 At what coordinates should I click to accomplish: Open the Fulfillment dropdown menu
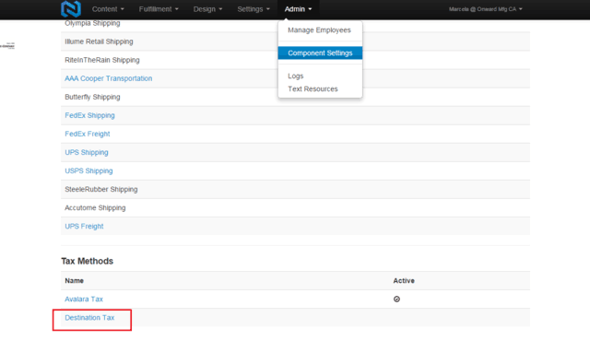[159, 9]
